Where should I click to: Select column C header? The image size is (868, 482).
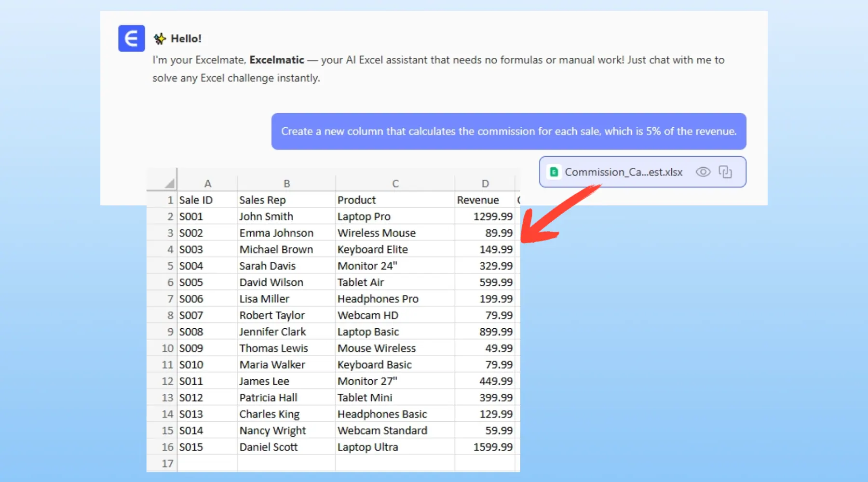(395, 184)
